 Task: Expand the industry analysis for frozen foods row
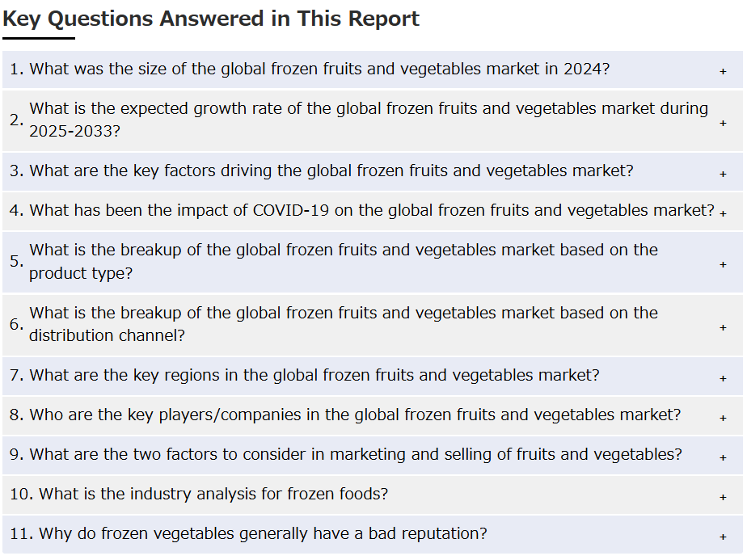373,495
